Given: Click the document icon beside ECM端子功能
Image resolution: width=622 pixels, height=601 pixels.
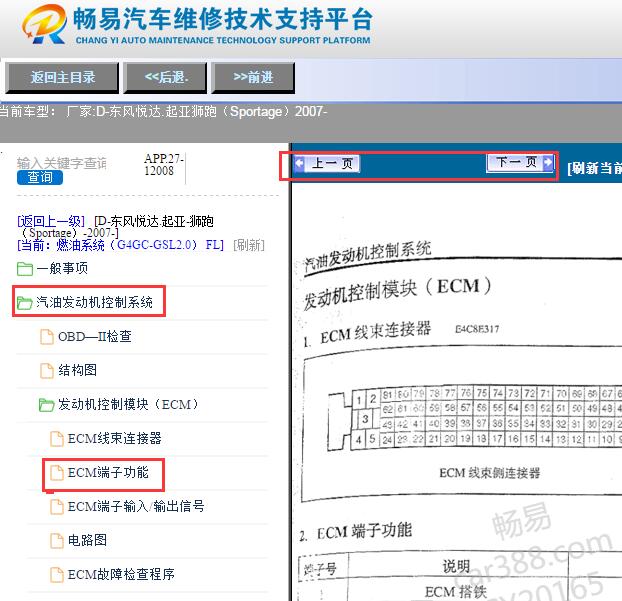Looking at the screenshot, I should [x=57, y=473].
